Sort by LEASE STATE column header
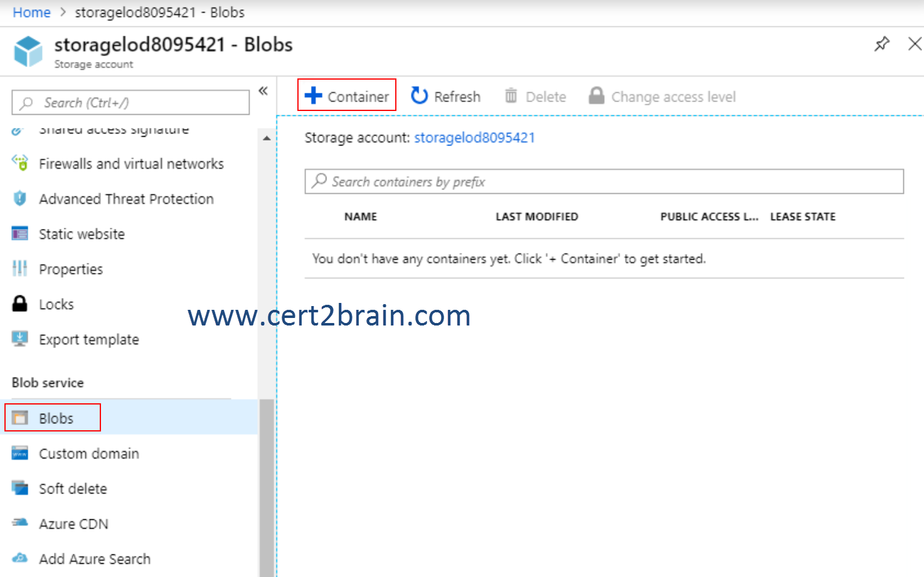The width and height of the screenshot is (924, 577). click(x=803, y=216)
